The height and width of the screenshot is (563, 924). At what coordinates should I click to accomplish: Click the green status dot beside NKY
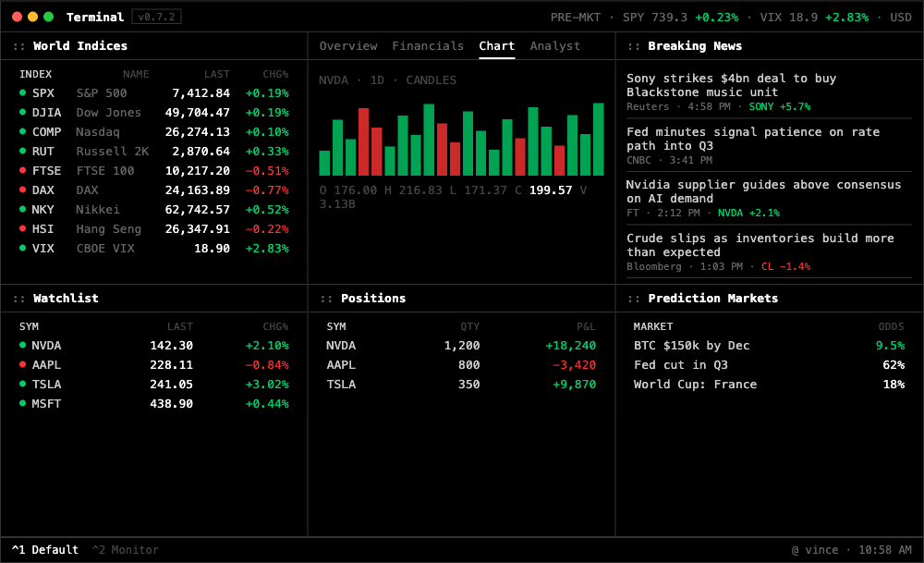[x=22, y=209]
